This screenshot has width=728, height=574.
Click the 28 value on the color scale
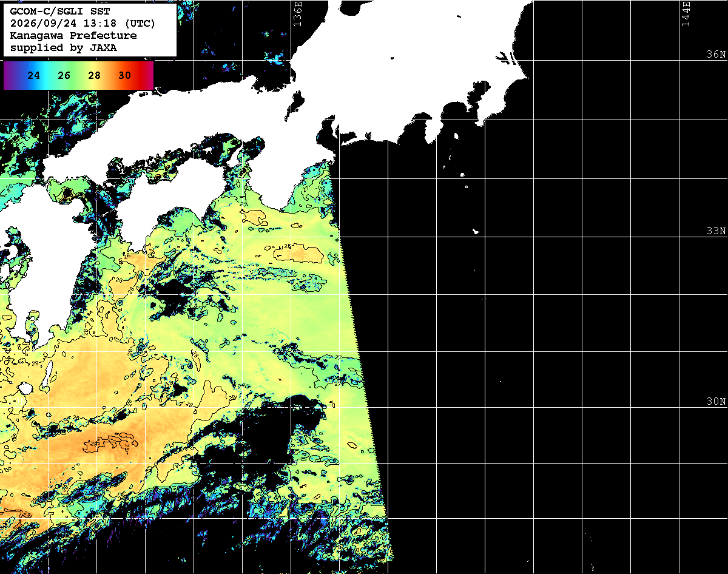pyautogui.click(x=95, y=76)
